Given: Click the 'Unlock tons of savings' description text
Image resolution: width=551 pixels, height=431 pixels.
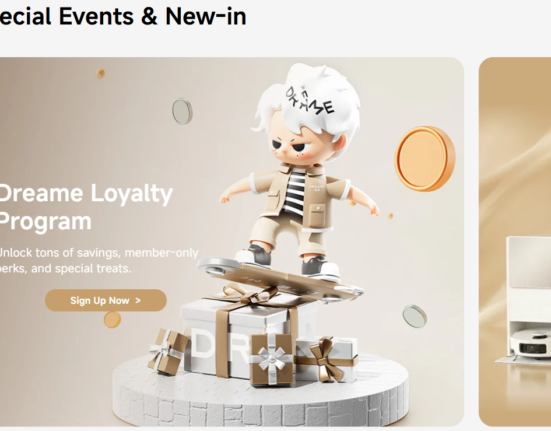Looking at the screenshot, I should (99, 260).
